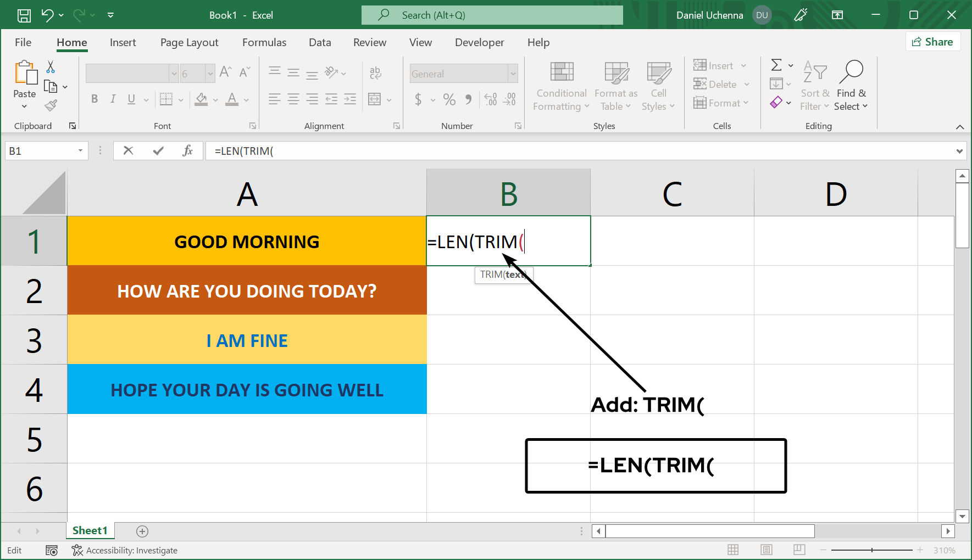Cancel formula entry with the X icon
The image size is (972, 560).
(x=128, y=151)
